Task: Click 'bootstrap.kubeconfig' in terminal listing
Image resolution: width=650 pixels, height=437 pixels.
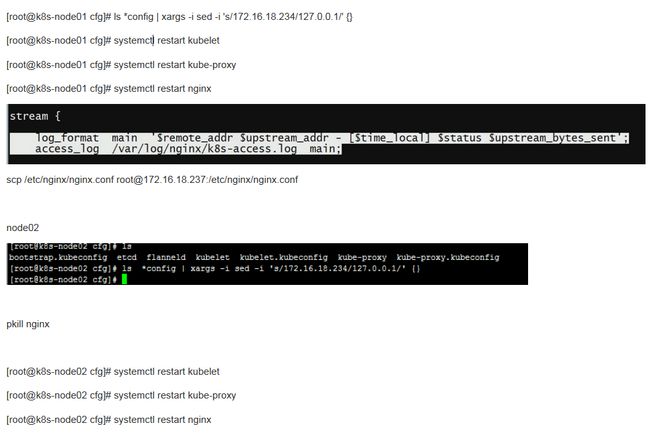Action: coord(58,257)
